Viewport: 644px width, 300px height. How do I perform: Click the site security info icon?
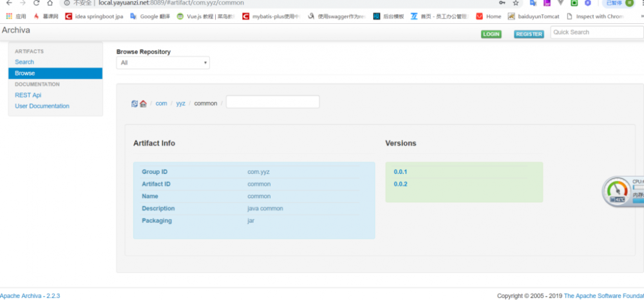(x=67, y=3)
